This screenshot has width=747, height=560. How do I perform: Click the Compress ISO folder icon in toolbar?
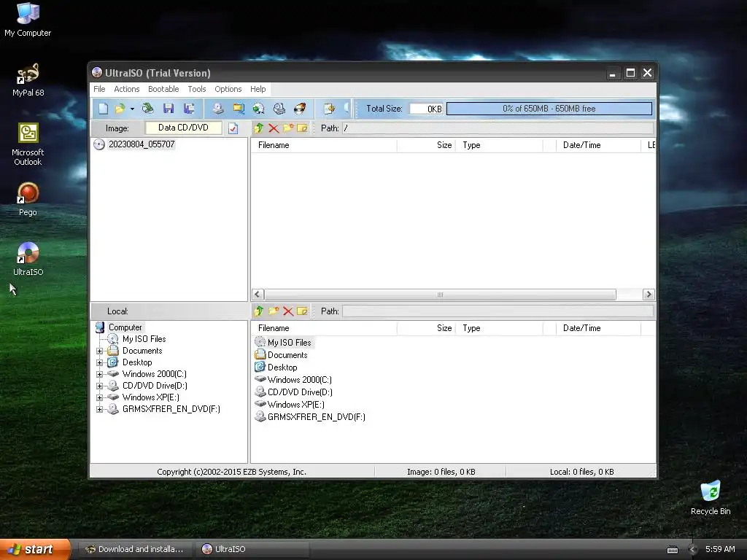(239, 109)
